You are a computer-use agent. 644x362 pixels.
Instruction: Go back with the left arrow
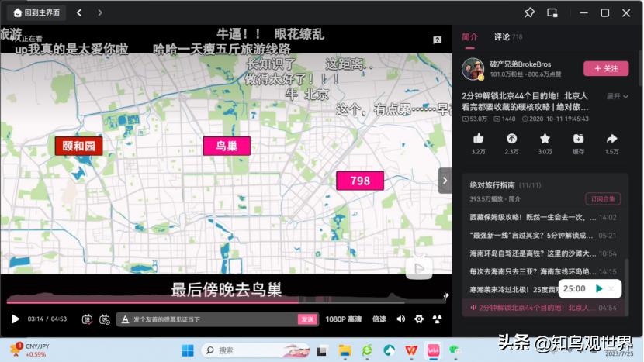[79, 12]
